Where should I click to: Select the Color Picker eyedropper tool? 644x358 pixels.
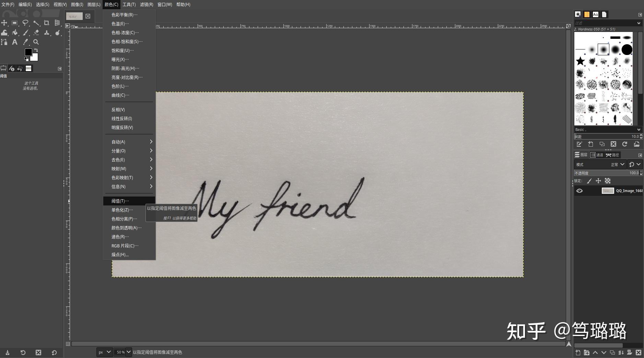click(x=25, y=42)
